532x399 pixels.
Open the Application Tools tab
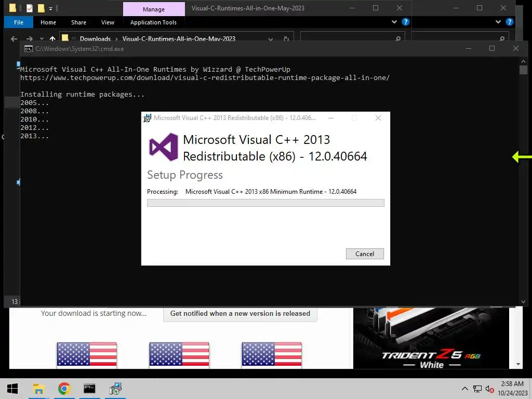(153, 22)
